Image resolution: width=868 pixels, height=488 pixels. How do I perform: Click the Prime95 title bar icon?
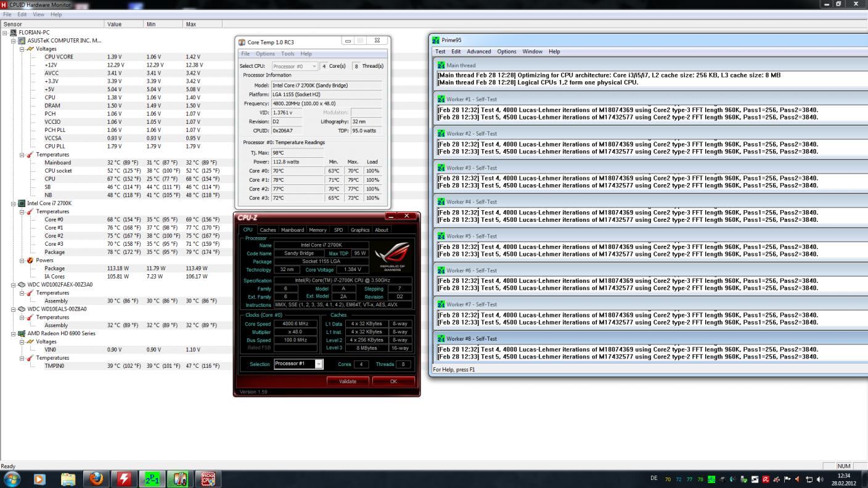[x=436, y=40]
